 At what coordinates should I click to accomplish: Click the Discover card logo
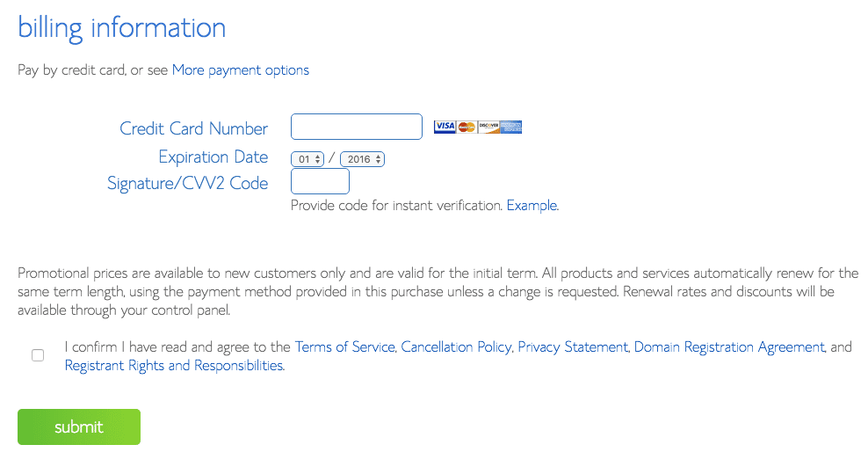488,127
